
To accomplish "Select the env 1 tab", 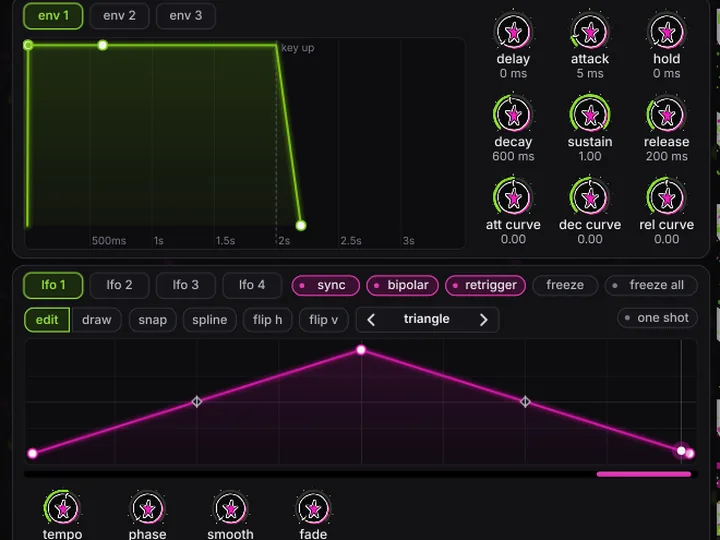I will coord(53,16).
